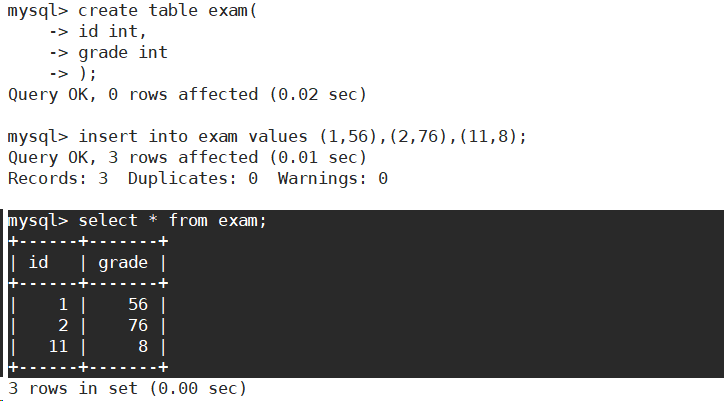Click the grade value 8

pyautogui.click(x=143, y=346)
